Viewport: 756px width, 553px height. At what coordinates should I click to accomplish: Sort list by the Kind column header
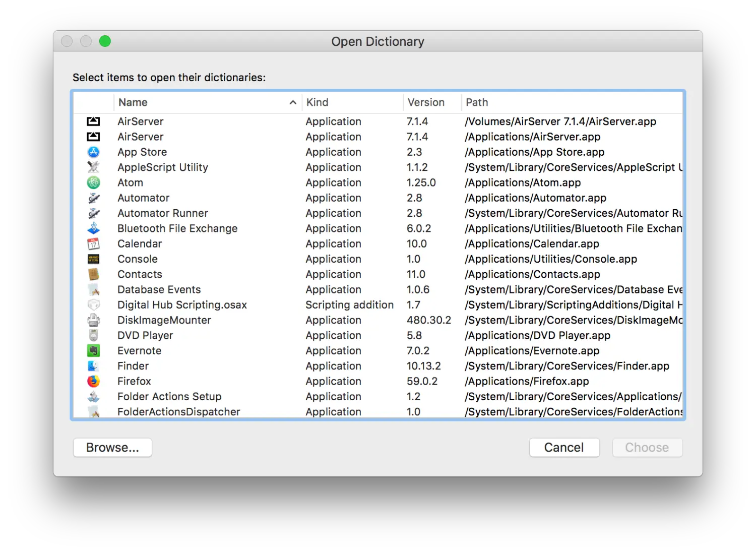point(352,102)
